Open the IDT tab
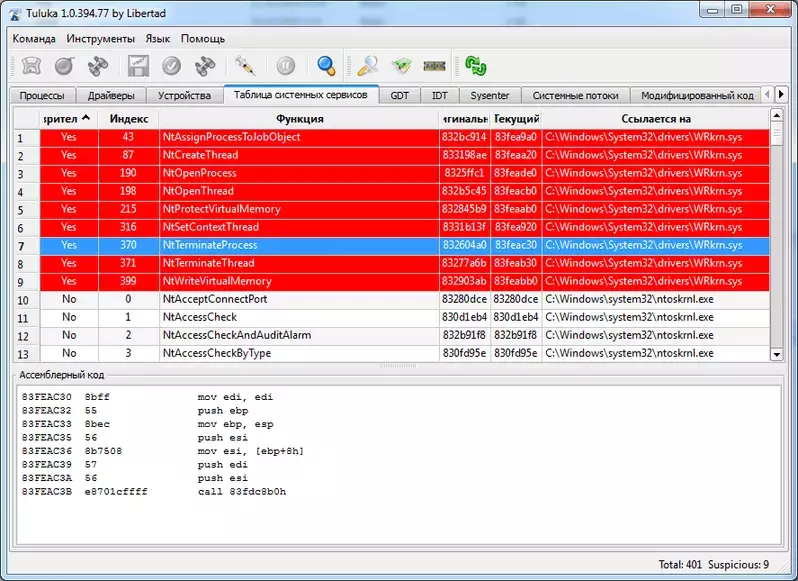Screen dimensions: 798x581 (440, 96)
